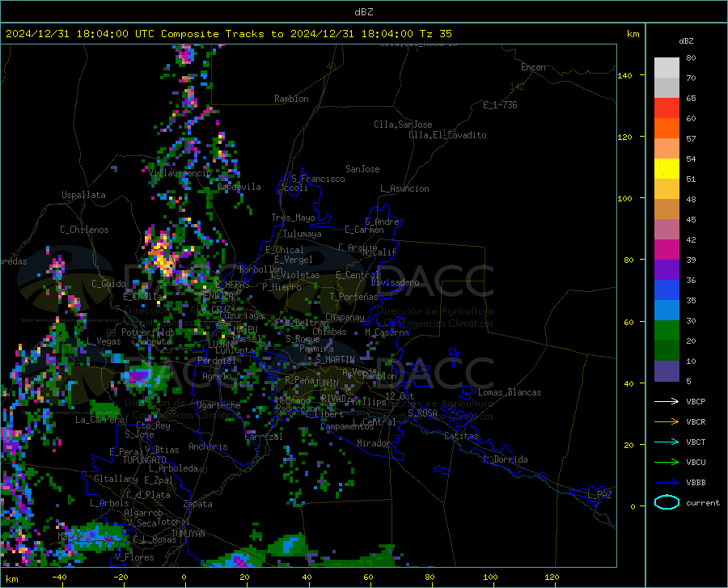Click the Zapata label
Screen dimensions: 728x588
click(x=198, y=504)
